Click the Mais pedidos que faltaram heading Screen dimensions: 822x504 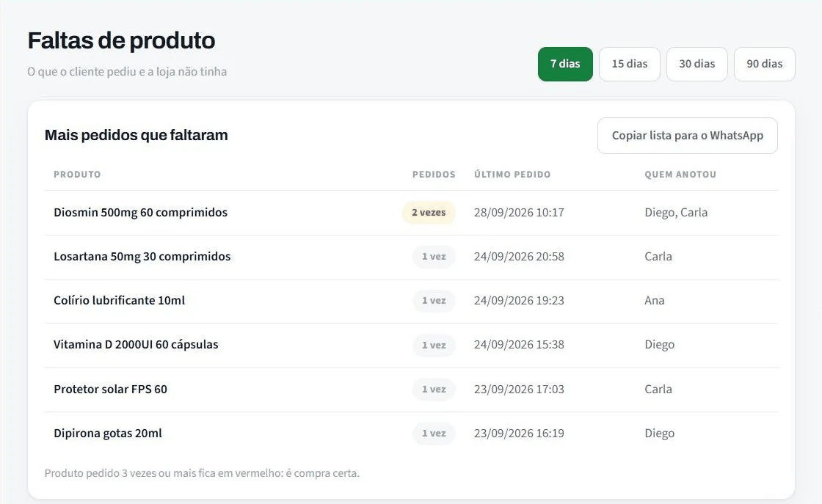[137, 135]
